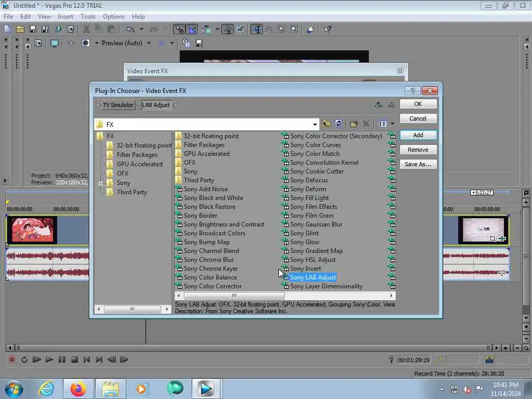Image resolution: width=532 pixels, height=399 pixels.
Task: Select the Normal Edit tool
Action: point(257,29)
